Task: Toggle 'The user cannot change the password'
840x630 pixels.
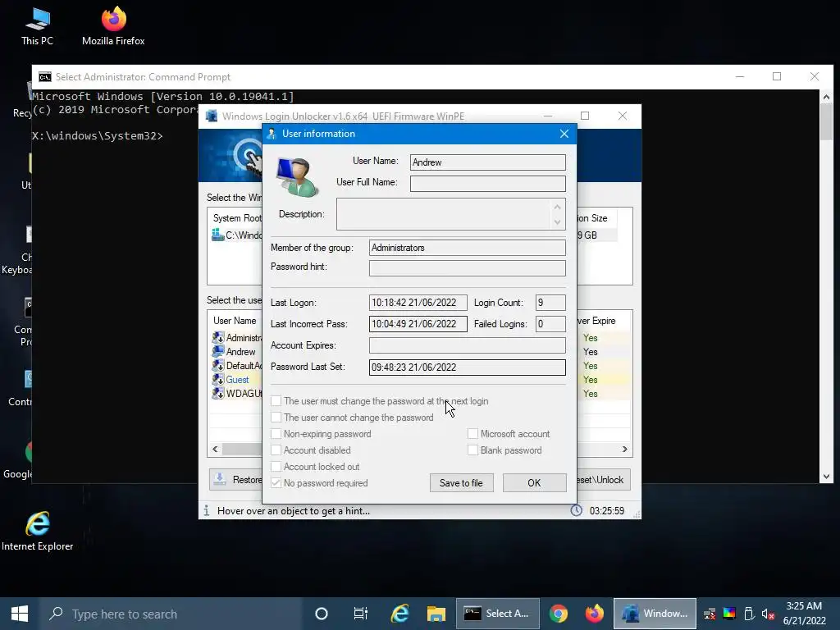Action: pos(276,418)
